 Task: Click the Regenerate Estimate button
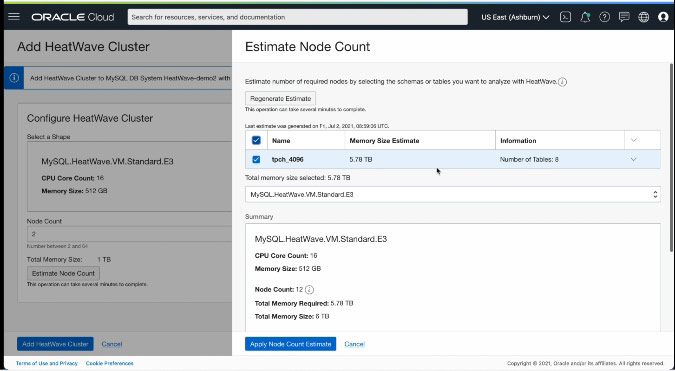[281, 99]
